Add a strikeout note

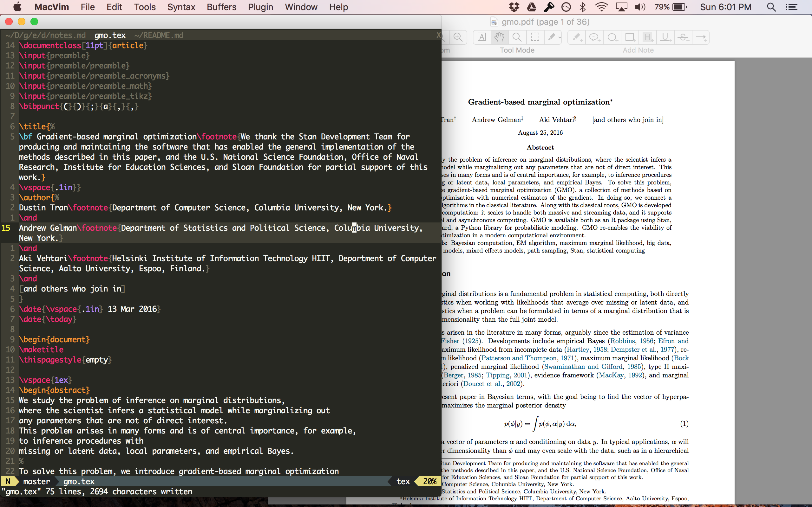(x=683, y=37)
